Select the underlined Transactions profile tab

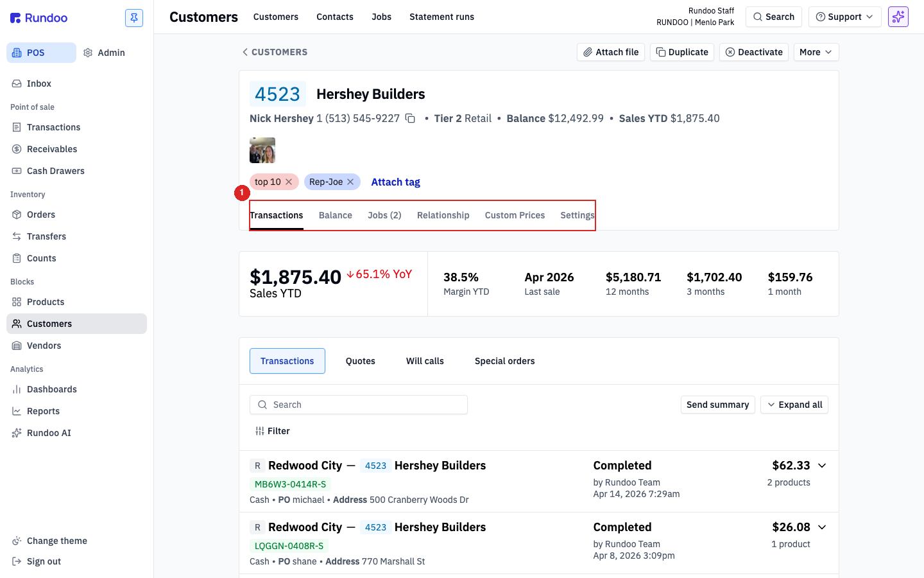[277, 215]
